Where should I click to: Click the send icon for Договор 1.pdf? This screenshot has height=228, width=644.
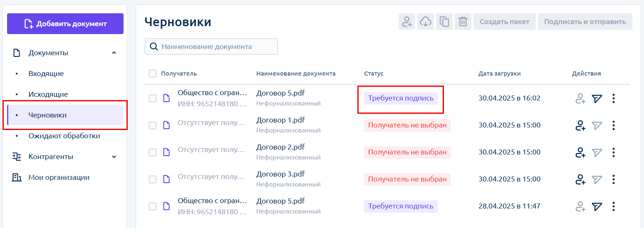tap(597, 125)
